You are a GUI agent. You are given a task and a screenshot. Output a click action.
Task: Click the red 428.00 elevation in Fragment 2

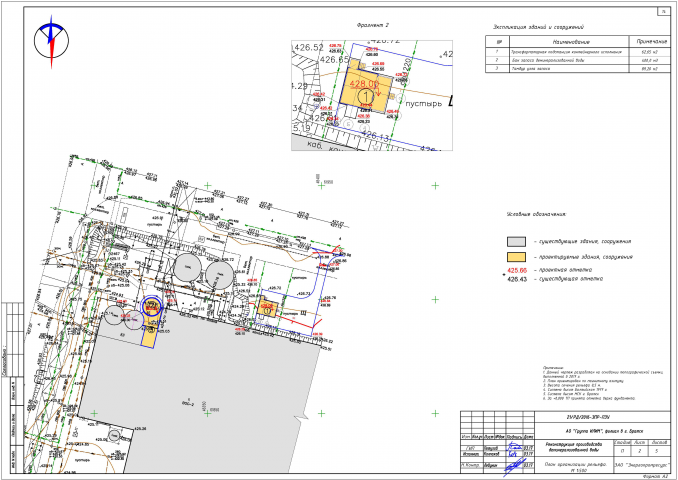tap(364, 83)
